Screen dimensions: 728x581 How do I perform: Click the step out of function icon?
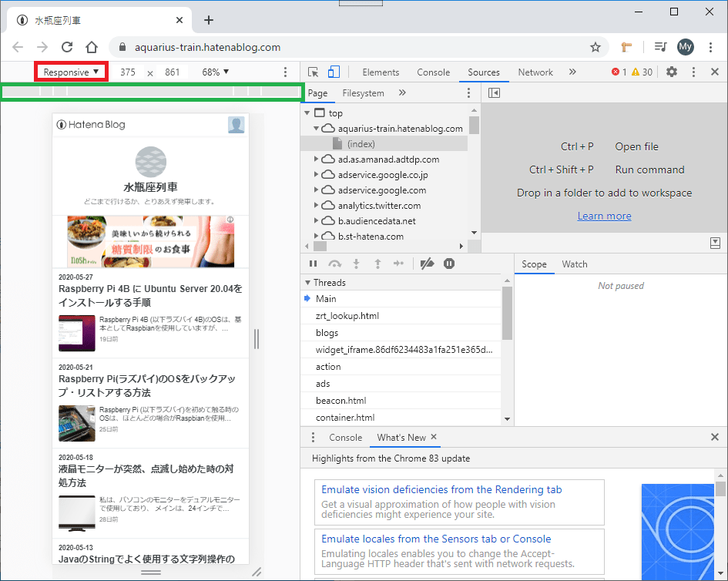(378, 264)
